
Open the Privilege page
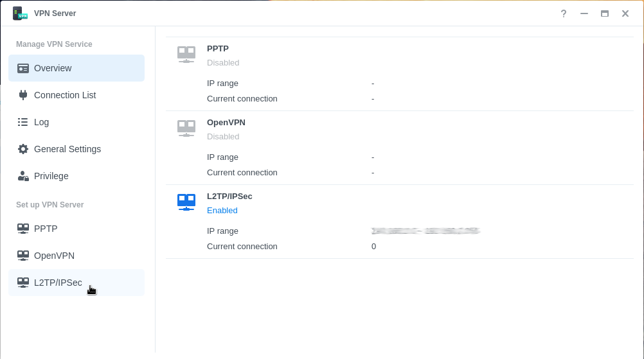click(76, 176)
